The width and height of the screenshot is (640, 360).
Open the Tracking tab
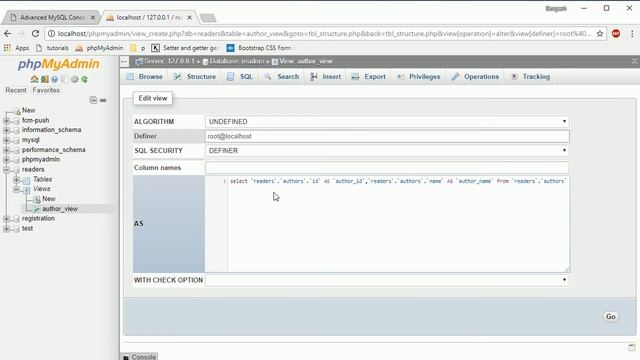[x=531, y=77]
